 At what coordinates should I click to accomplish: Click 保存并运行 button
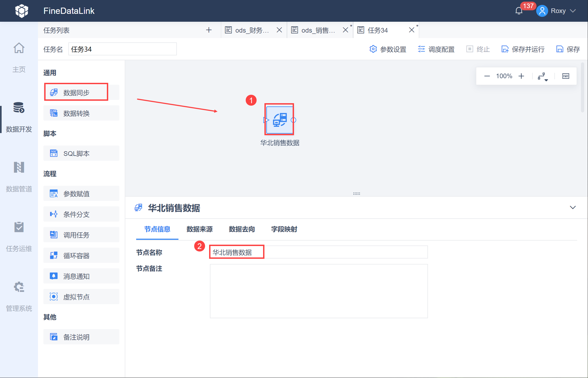click(523, 49)
